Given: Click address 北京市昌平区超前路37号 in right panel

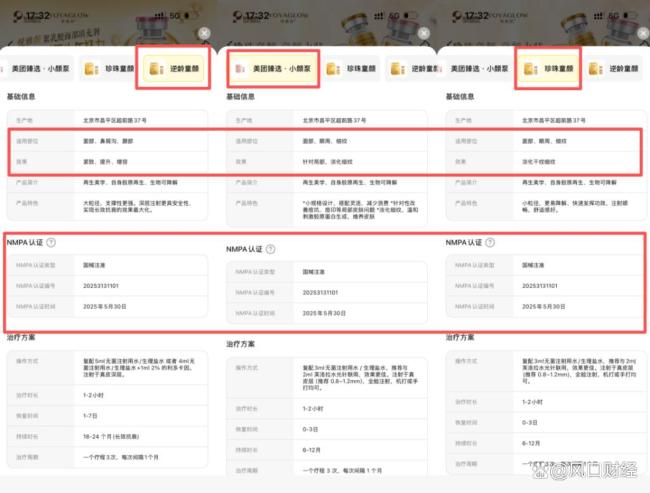Looking at the screenshot, I should (554, 120).
